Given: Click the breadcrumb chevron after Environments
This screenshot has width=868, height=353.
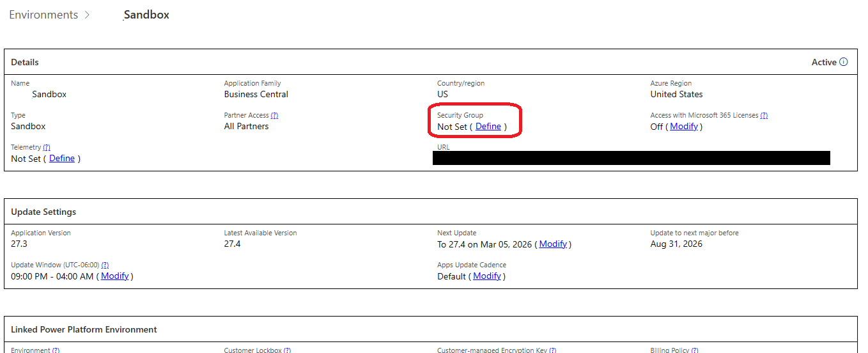Looking at the screenshot, I should 87,15.
